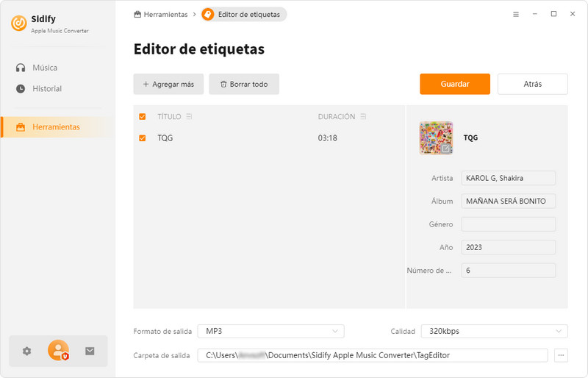Click the tag icon in breadcrumb
This screenshot has height=378, width=588.
(208, 14)
